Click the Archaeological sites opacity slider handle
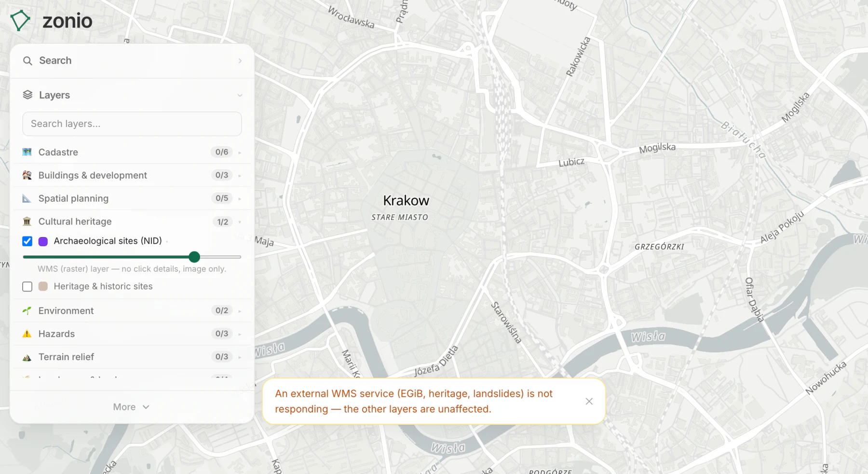Image resolution: width=868 pixels, height=474 pixels. (194, 257)
